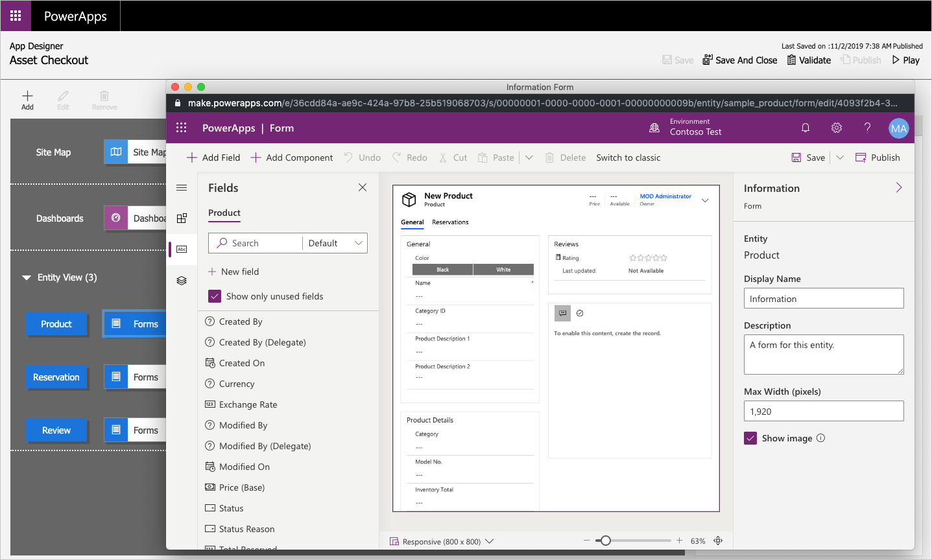Viewport: 932px width, 560px height.
Task: Zoom in with the plus icon
Action: coord(679,541)
